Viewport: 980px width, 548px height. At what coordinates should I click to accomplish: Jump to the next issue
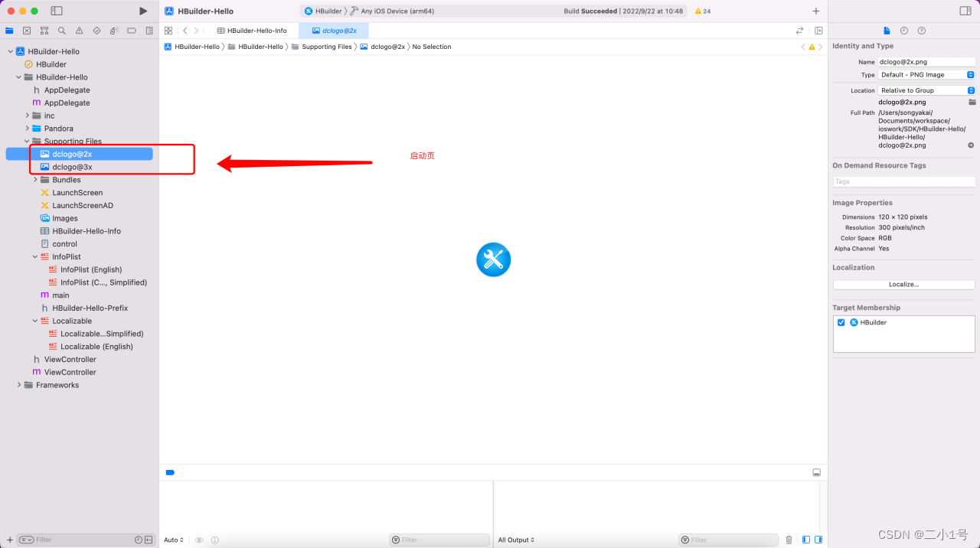[822, 47]
